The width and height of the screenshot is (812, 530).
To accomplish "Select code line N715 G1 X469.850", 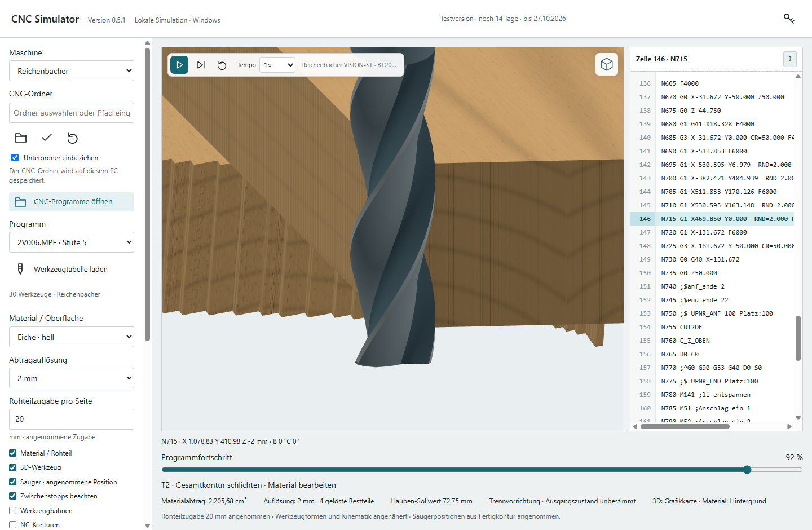I will [712, 219].
